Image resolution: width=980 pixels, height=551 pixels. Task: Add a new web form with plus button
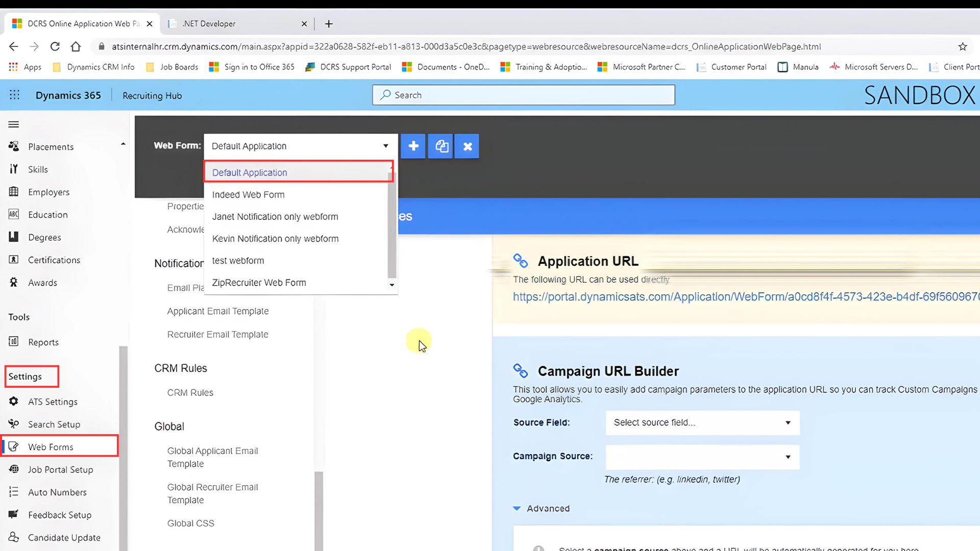[x=413, y=146]
